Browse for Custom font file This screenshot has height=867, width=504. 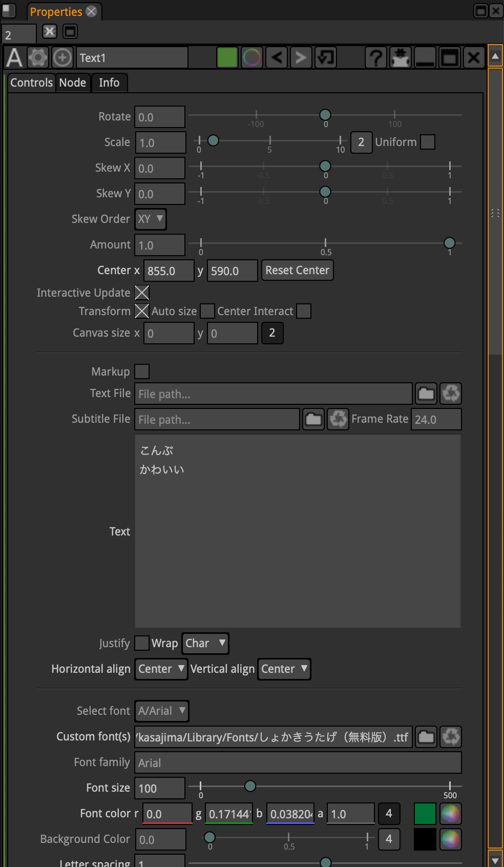point(426,737)
